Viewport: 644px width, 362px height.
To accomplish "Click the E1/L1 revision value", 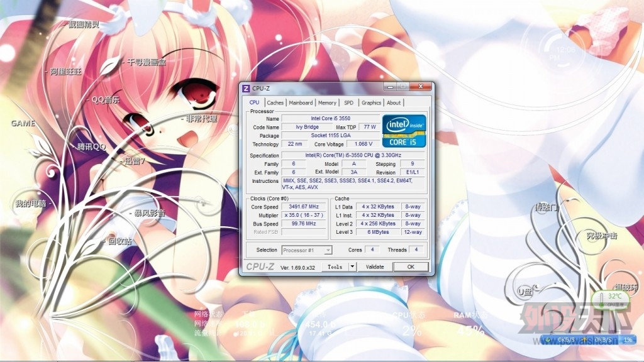I will [x=413, y=172].
